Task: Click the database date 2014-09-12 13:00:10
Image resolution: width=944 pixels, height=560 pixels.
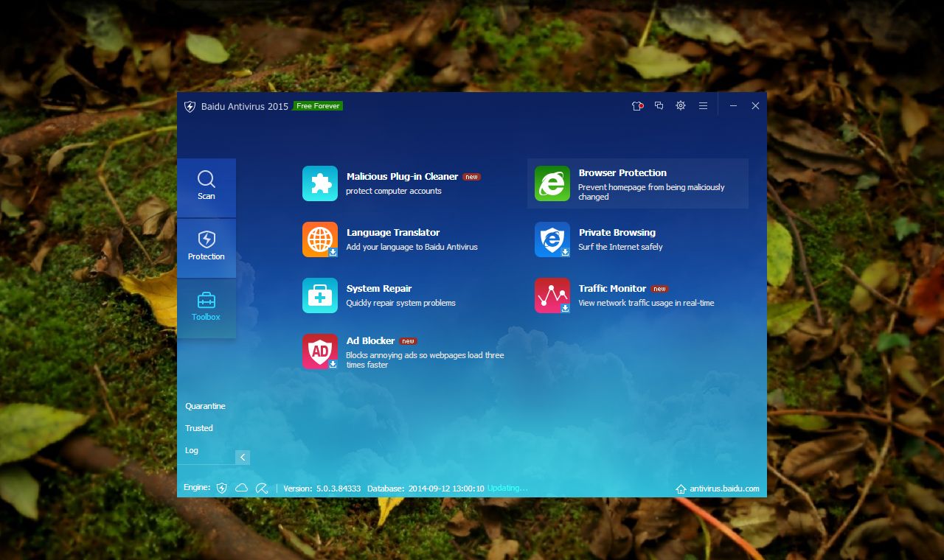Action: click(446, 489)
